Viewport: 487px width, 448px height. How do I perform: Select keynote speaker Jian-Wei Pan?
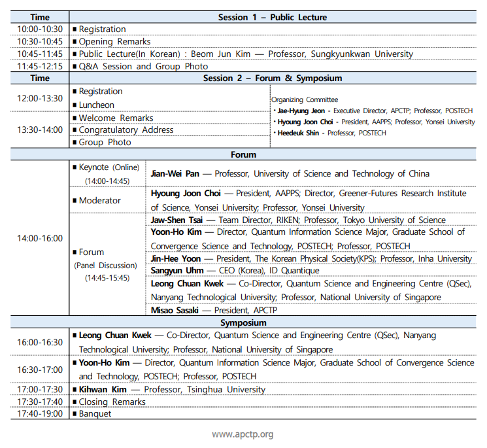175,173
